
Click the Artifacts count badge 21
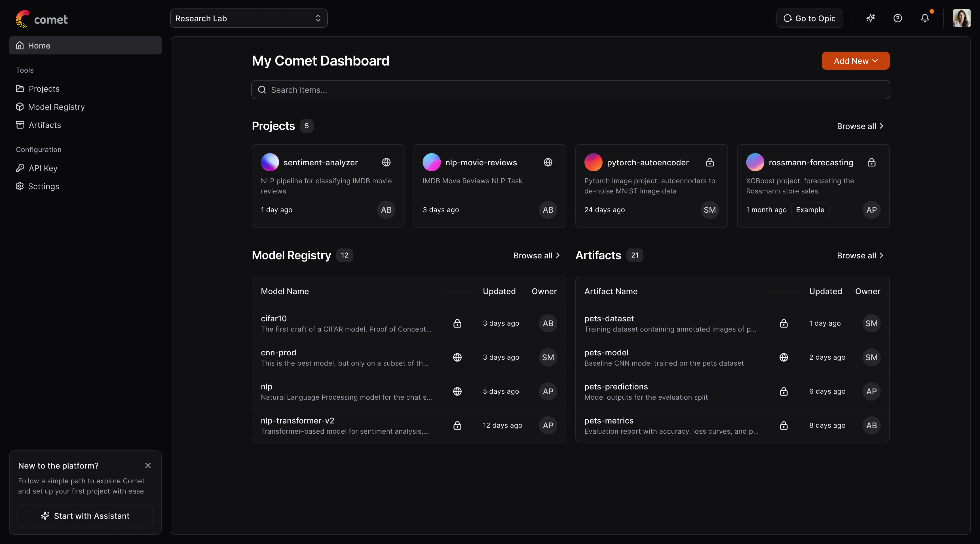pyautogui.click(x=635, y=255)
